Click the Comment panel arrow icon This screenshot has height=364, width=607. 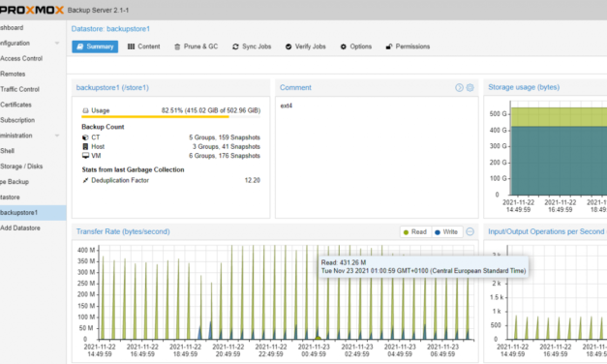[x=459, y=87]
